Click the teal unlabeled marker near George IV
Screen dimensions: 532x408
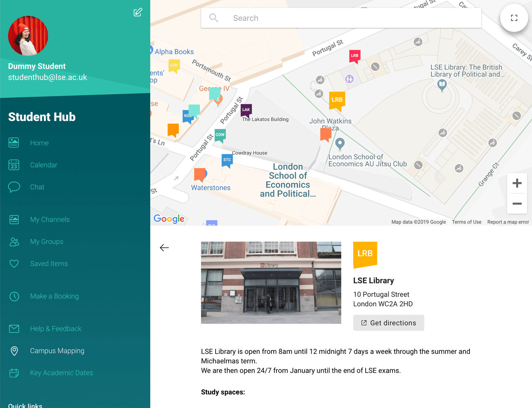(214, 94)
